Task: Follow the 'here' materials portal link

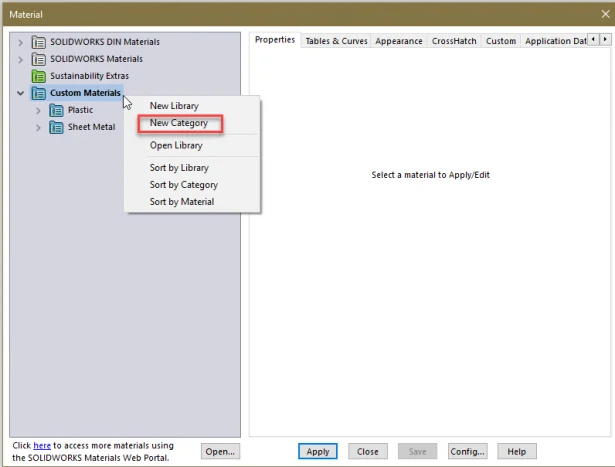Action: click(41, 445)
